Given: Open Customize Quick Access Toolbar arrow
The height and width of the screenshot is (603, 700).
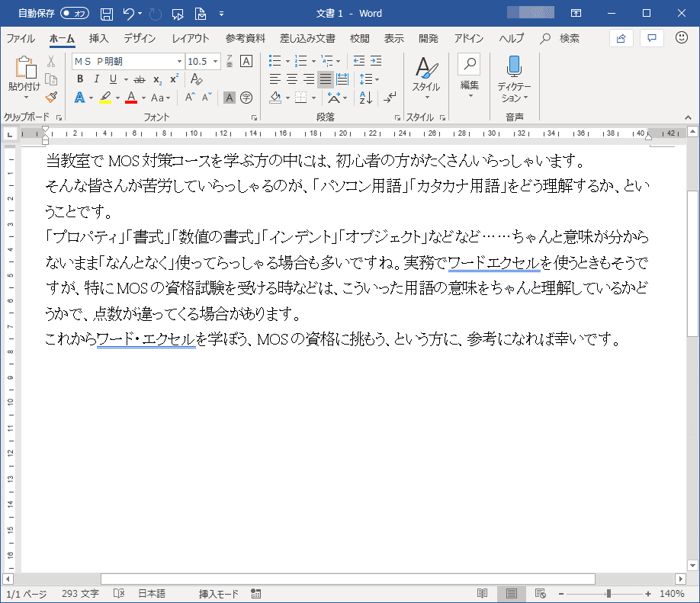Looking at the screenshot, I should pos(221,14).
